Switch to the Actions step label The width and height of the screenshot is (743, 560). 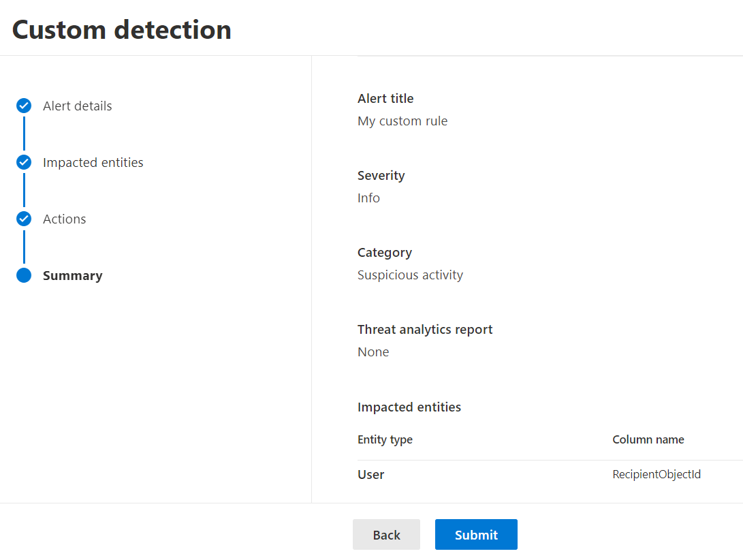[64, 219]
